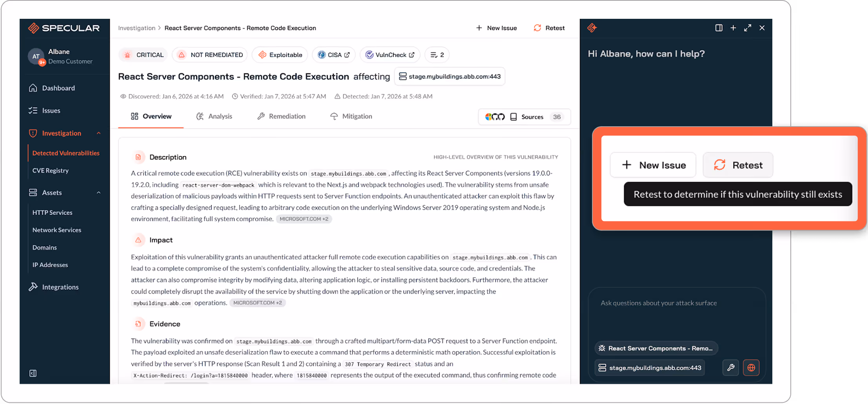
Task: Collapse the Assets section chevron
Action: tap(99, 192)
